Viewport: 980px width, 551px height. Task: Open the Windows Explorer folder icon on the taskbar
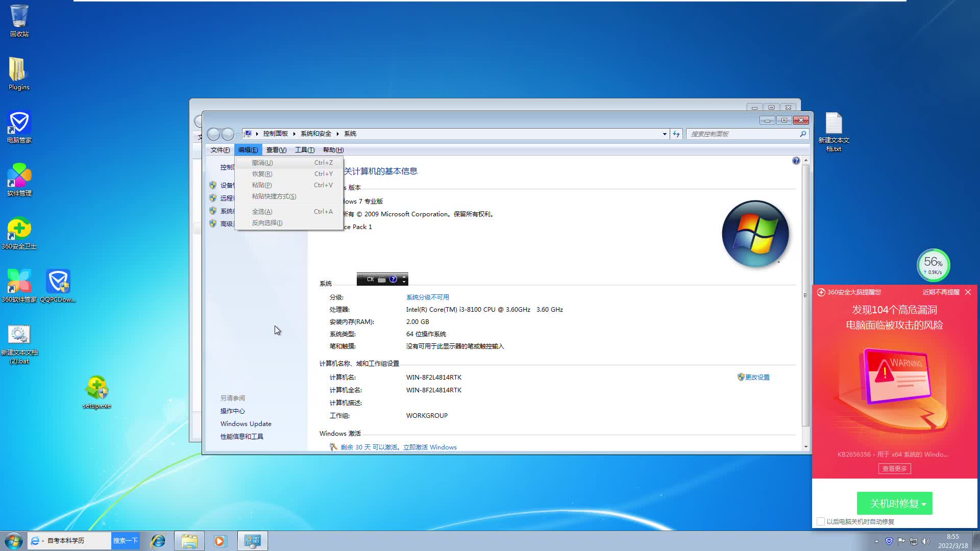pyautogui.click(x=189, y=541)
